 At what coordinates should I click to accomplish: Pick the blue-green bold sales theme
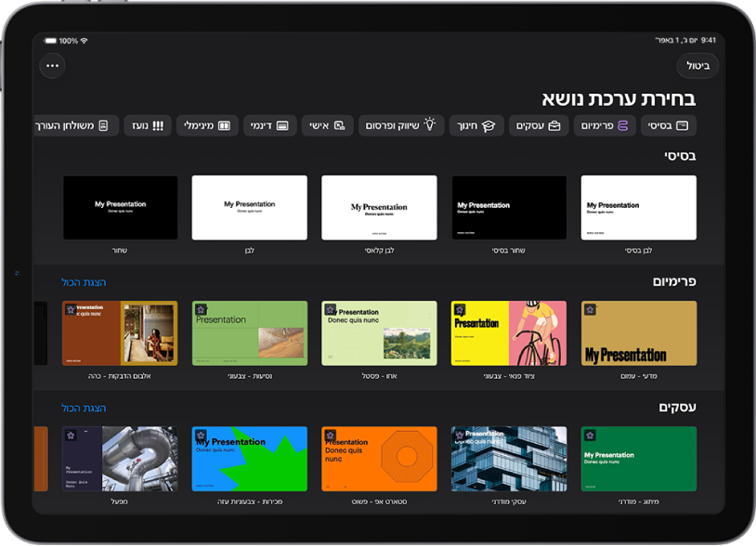(x=249, y=459)
